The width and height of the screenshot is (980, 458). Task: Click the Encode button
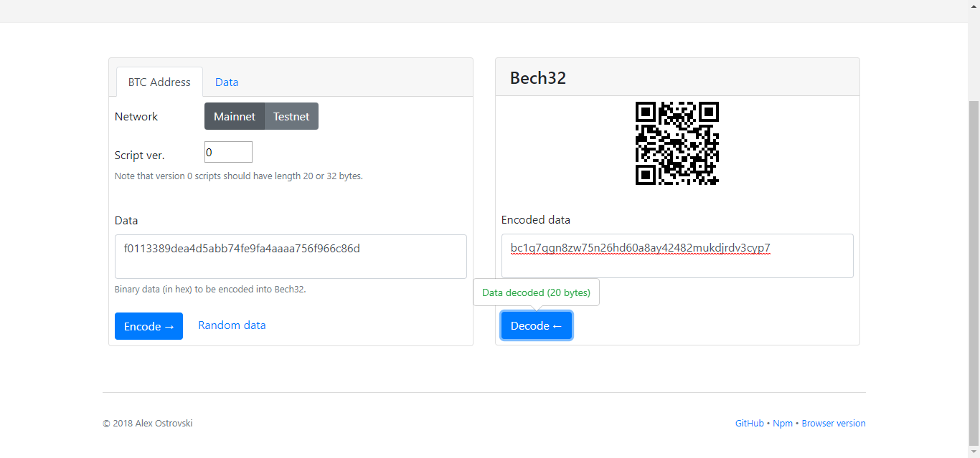click(x=149, y=326)
